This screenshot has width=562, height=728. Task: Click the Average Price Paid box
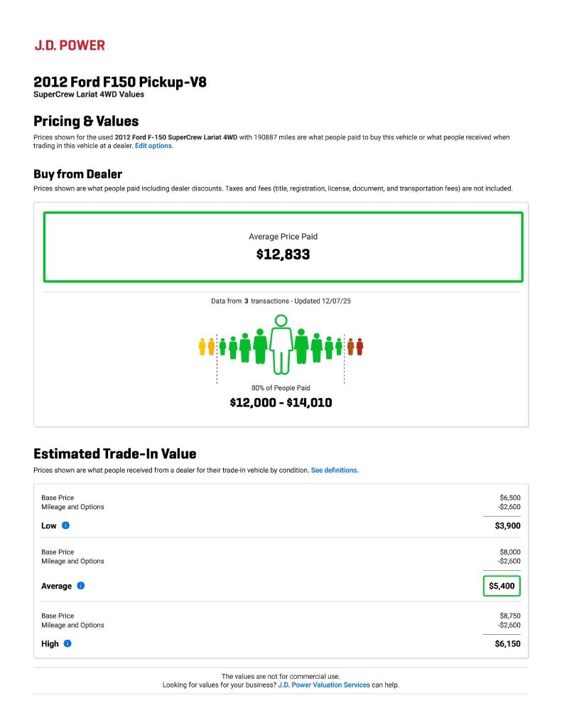click(283, 246)
